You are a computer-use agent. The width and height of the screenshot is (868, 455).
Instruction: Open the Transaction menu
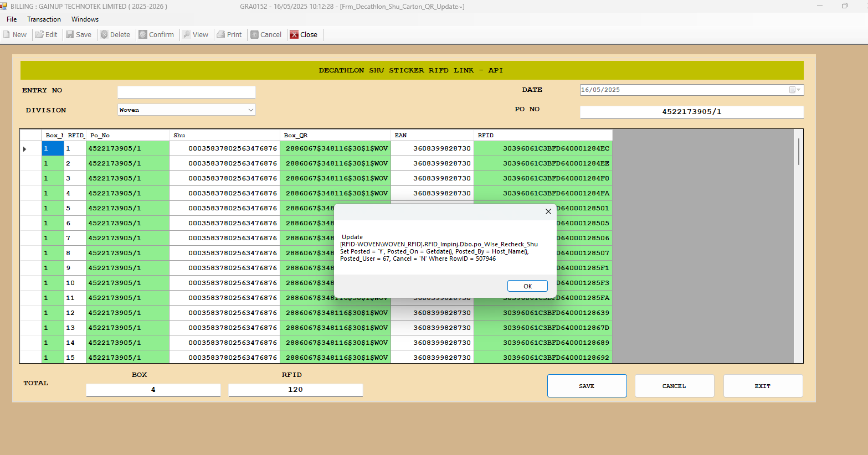tap(44, 19)
